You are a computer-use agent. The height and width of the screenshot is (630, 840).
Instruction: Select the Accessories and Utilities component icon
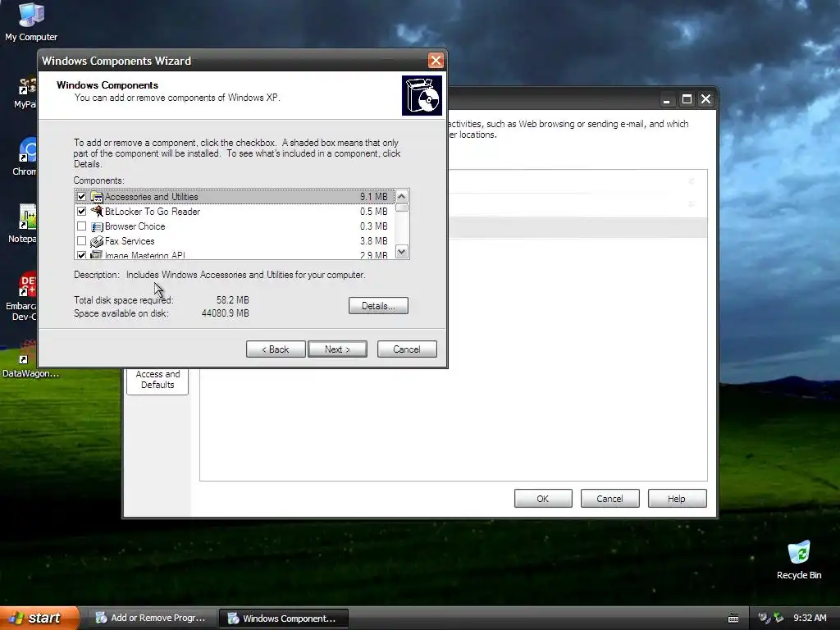pos(97,197)
